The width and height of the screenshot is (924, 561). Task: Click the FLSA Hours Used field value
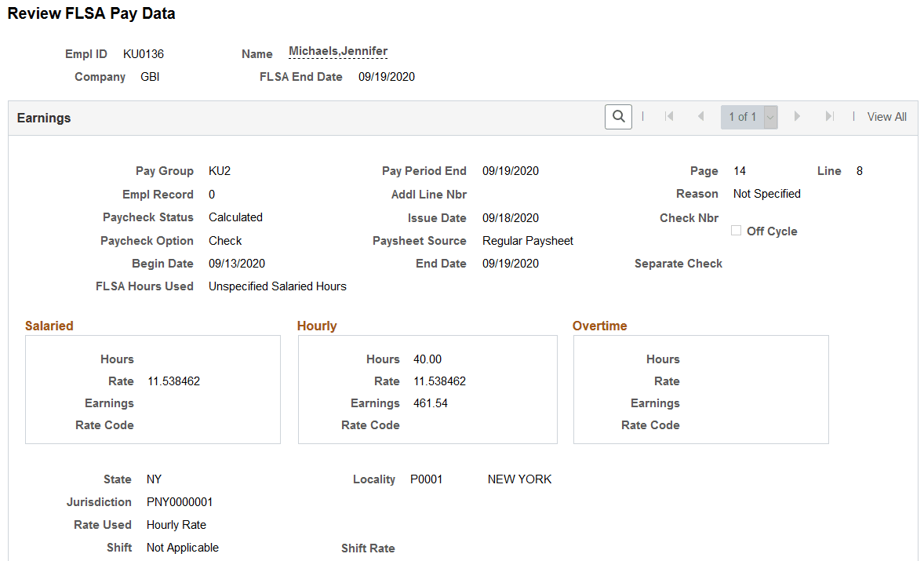(x=277, y=286)
